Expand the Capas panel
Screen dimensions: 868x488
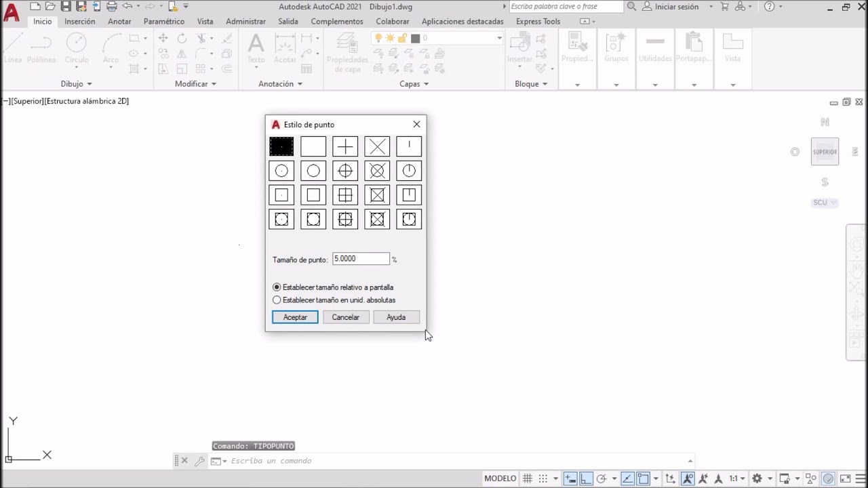(x=414, y=84)
